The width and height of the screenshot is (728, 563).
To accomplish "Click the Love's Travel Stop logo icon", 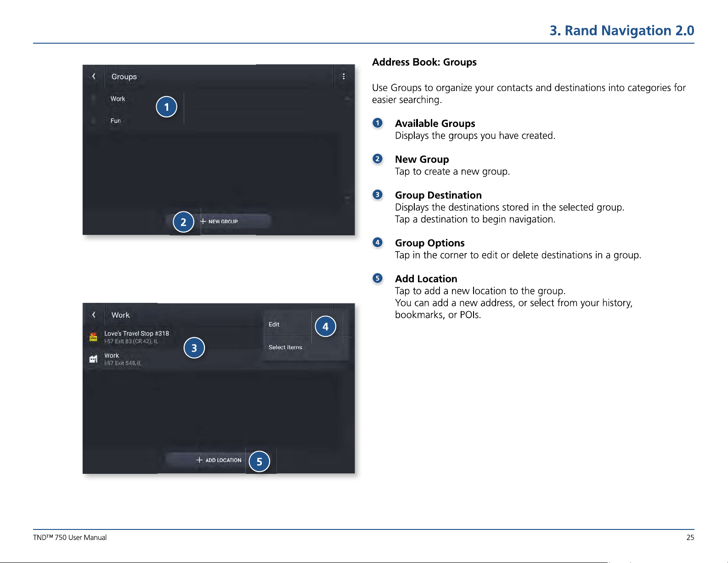I will pyautogui.click(x=93, y=337).
